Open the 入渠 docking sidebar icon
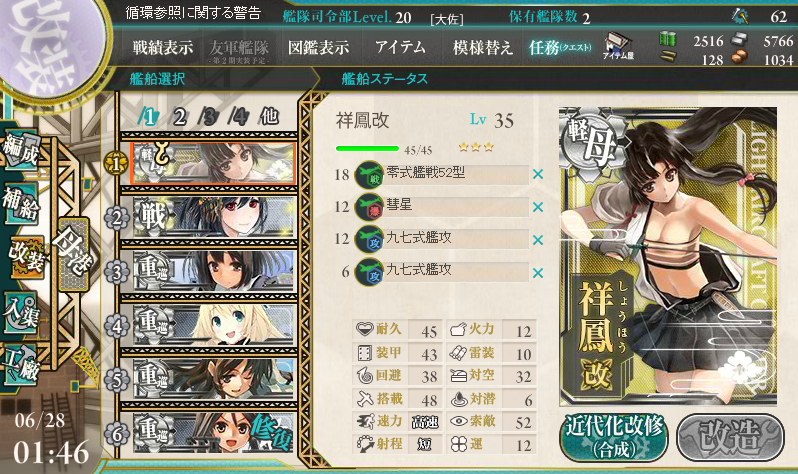Image resolution: width=798 pixels, height=474 pixels. pyautogui.click(x=21, y=313)
